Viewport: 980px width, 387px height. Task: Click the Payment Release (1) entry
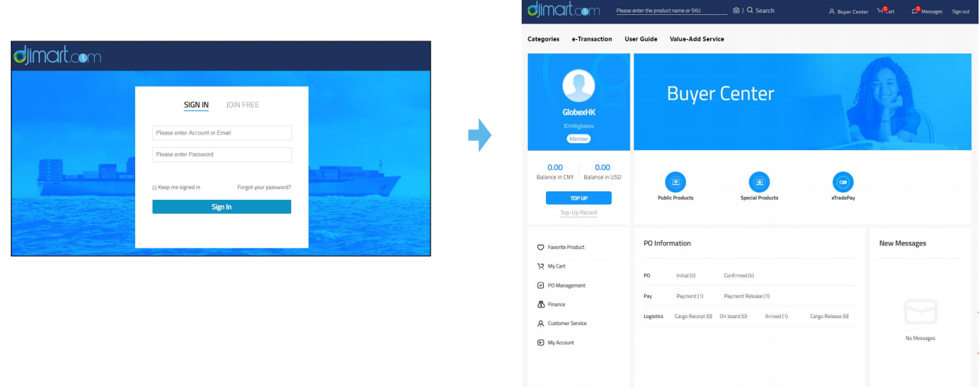pos(747,296)
